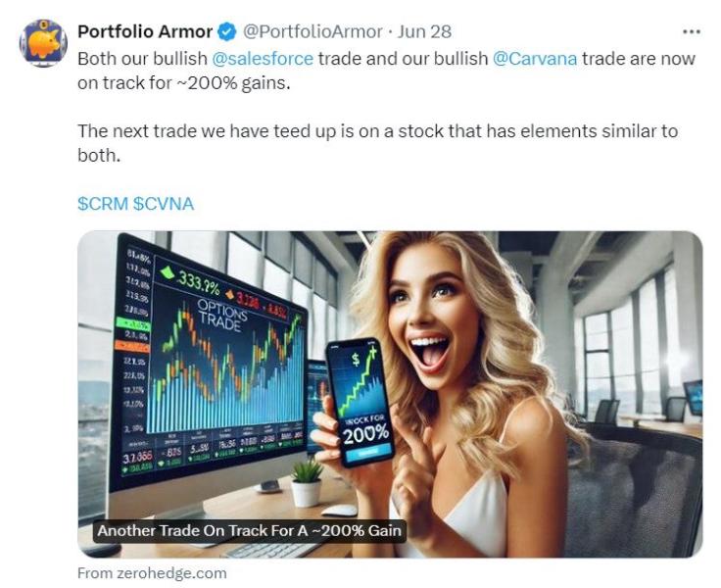Click the phone showing 200% in image
Viewport: 721px width, 588px height.
pos(360,402)
